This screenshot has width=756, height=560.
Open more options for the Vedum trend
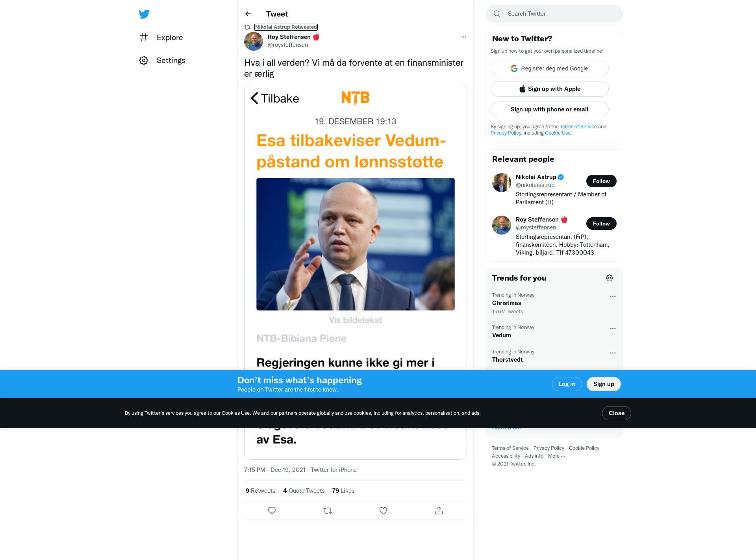pos(613,329)
